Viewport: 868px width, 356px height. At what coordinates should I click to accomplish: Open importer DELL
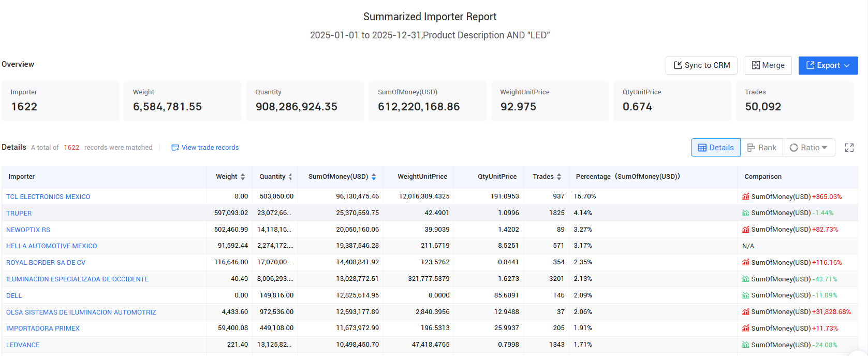coord(14,296)
